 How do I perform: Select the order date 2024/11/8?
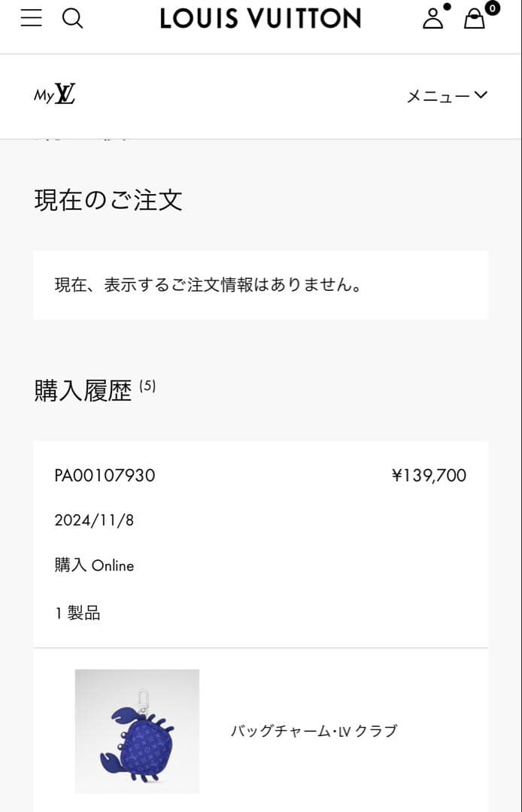tap(94, 520)
